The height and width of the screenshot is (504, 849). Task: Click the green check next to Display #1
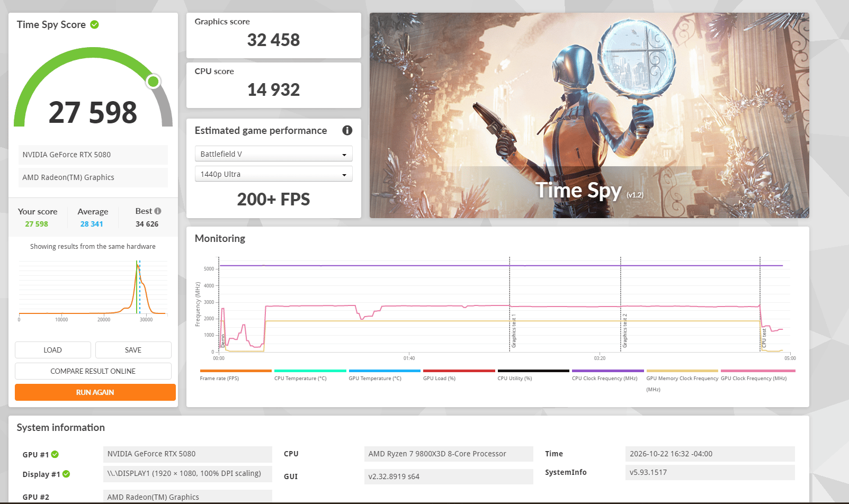point(66,474)
